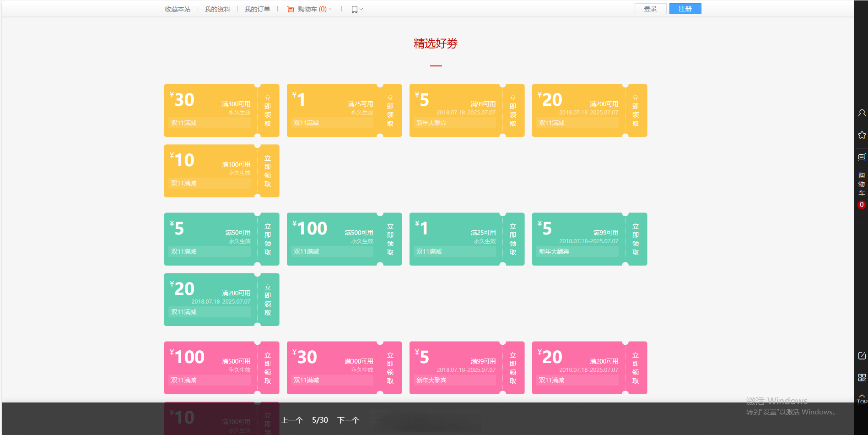The height and width of the screenshot is (435, 868).
Task: Click the 收藏本站 link
Action: point(178,9)
